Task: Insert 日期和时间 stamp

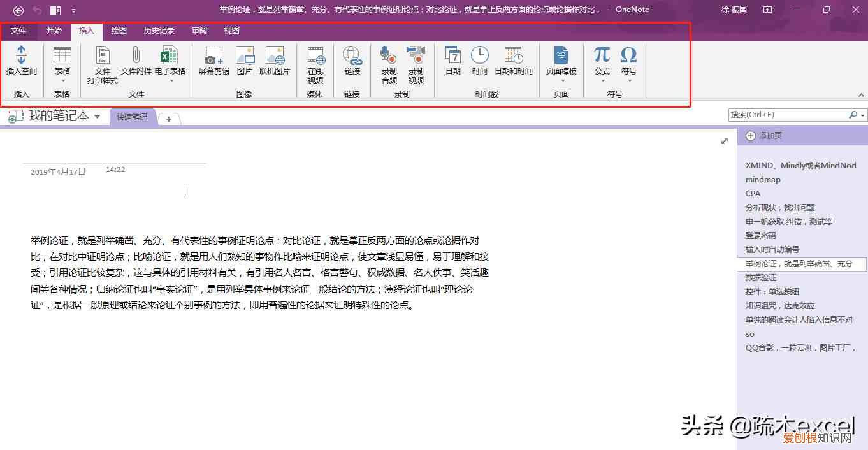Action: click(513, 61)
